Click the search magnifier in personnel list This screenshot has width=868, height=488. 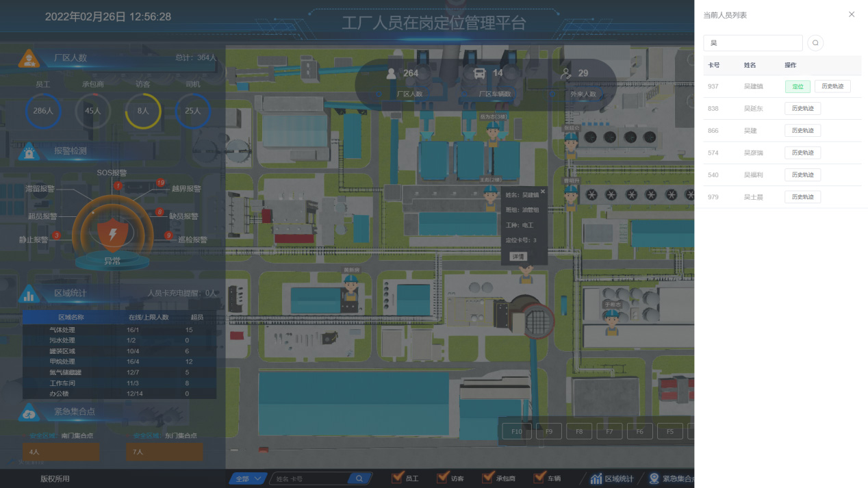tap(815, 43)
